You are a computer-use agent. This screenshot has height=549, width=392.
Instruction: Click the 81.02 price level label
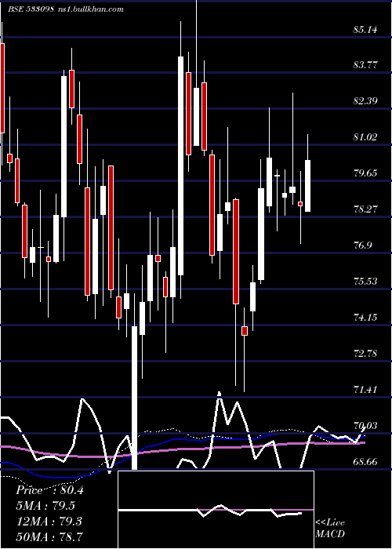point(365,137)
